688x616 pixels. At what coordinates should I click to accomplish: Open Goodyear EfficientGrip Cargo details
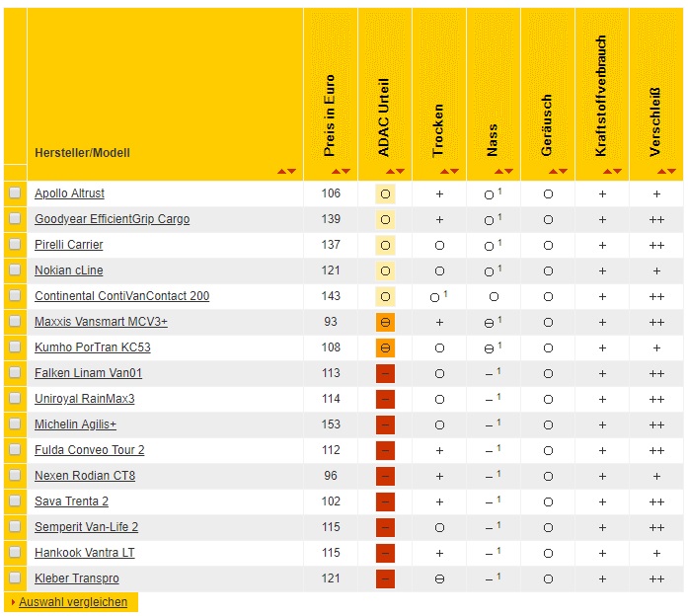[112, 219]
